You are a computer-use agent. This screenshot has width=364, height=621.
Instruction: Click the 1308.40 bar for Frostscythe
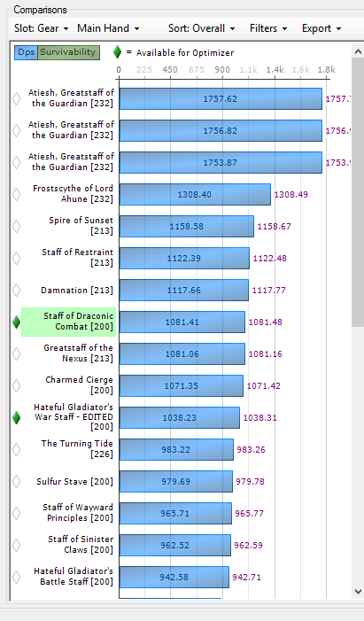pos(195,195)
